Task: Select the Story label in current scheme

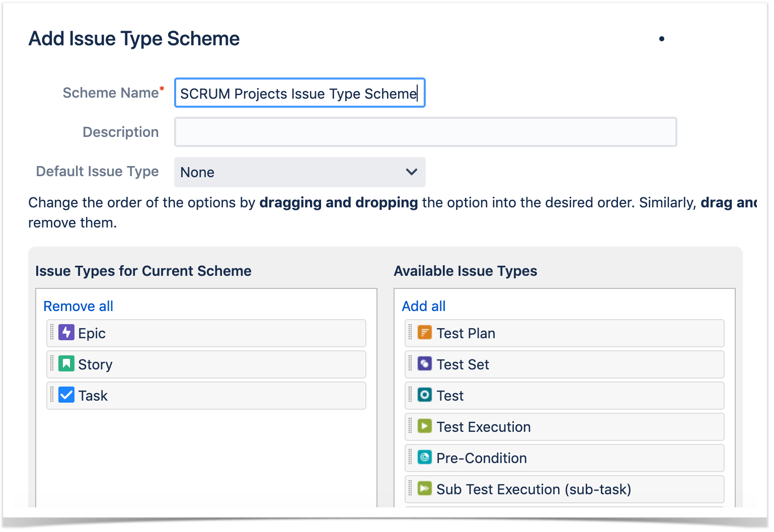Action: pyautogui.click(x=95, y=364)
